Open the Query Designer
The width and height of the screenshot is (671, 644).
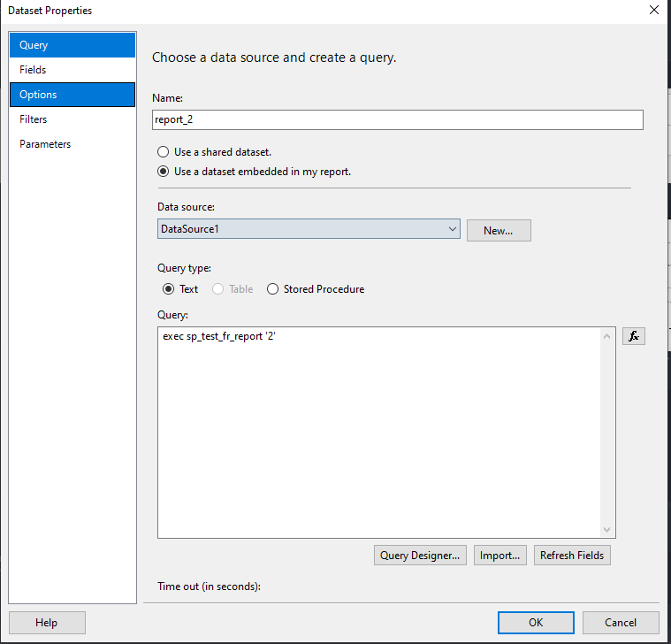click(x=420, y=556)
